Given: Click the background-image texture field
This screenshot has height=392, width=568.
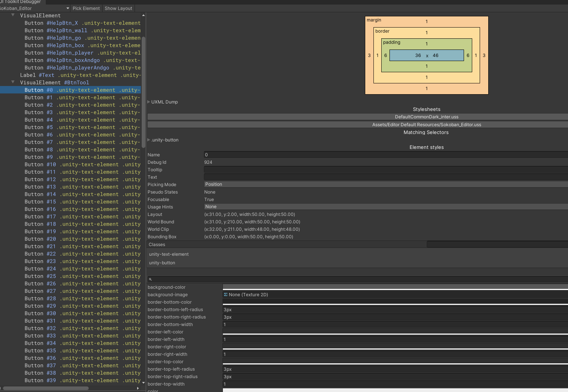Looking at the screenshot, I should (395, 294).
